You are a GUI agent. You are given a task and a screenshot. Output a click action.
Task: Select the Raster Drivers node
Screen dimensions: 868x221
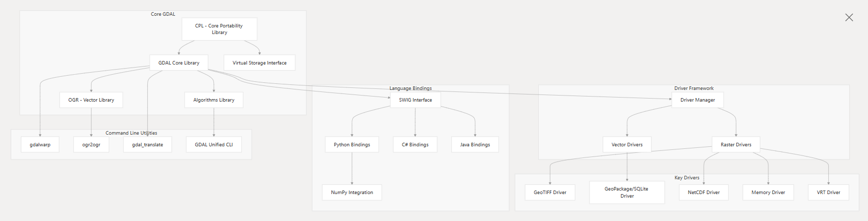736,145
